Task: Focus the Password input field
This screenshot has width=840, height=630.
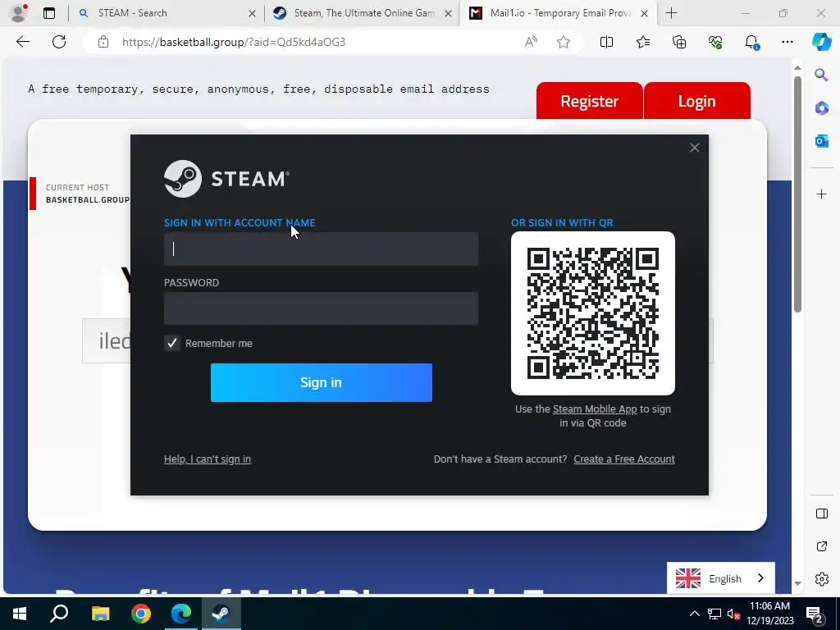Action: (321, 308)
